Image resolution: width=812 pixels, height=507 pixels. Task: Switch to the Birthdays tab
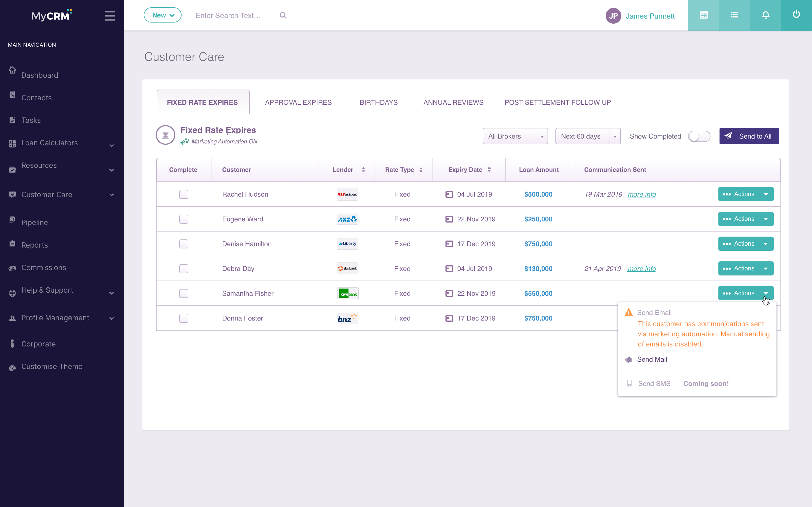click(x=378, y=102)
